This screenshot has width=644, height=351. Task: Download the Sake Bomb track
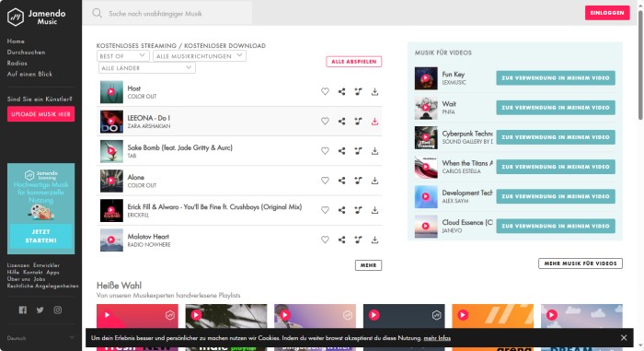tap(374, 150)
